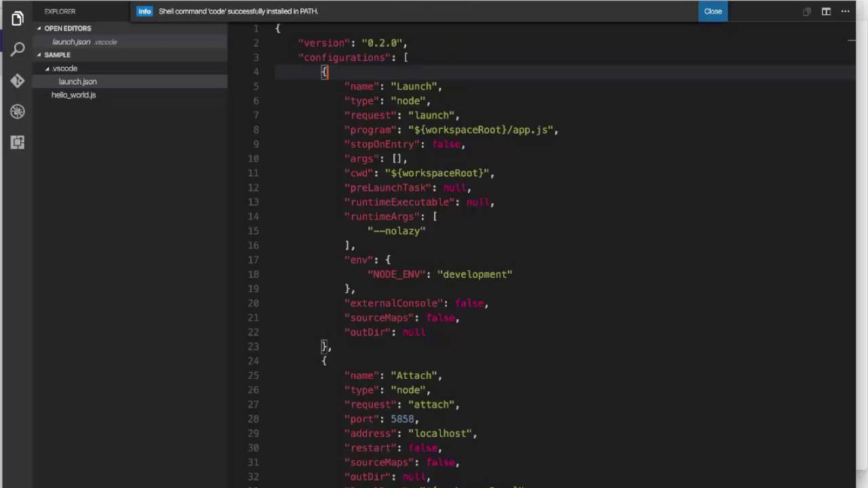Click the dimmed Open Changes icon in the title area

(x=806, y=12)
